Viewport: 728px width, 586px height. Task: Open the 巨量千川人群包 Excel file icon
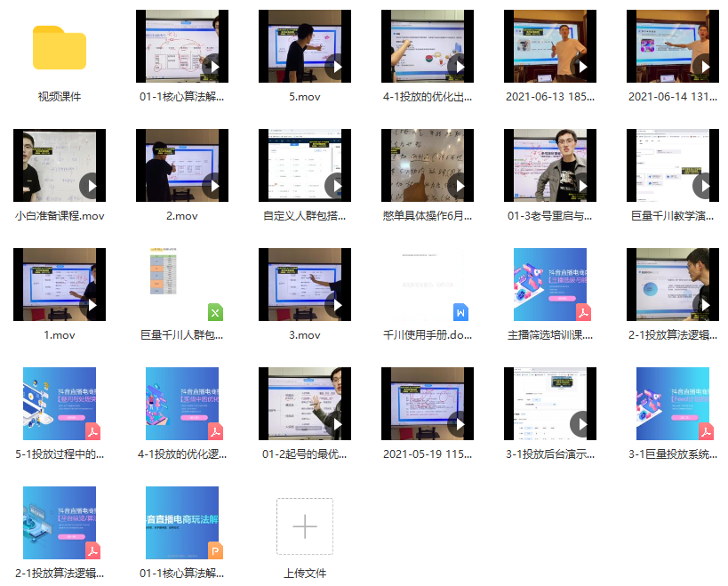[182, 284]
